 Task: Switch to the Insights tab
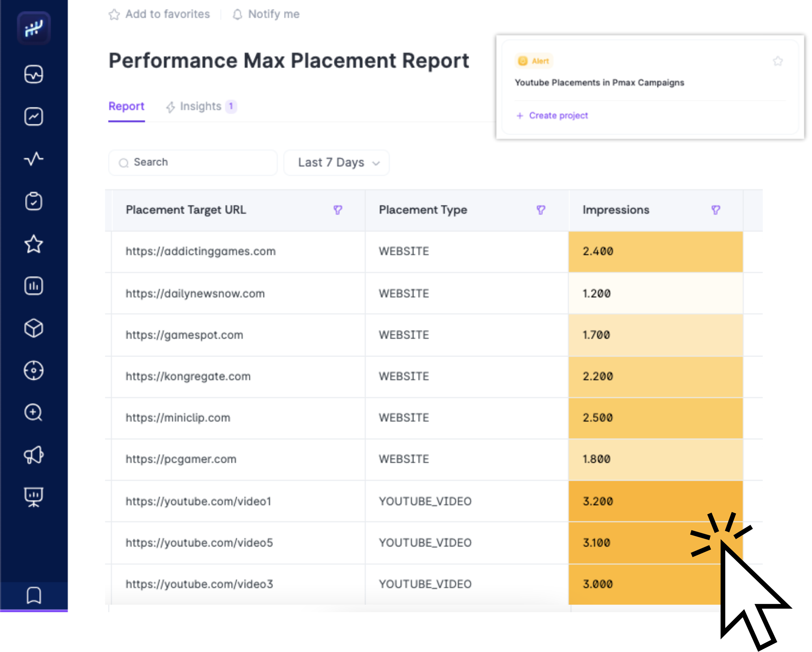tap(201, 106)
